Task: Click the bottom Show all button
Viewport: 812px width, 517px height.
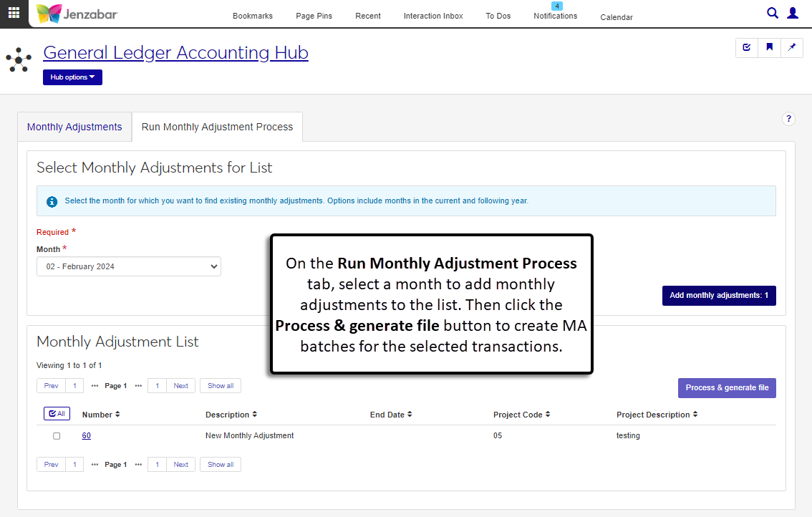Action: pos(221,465)
